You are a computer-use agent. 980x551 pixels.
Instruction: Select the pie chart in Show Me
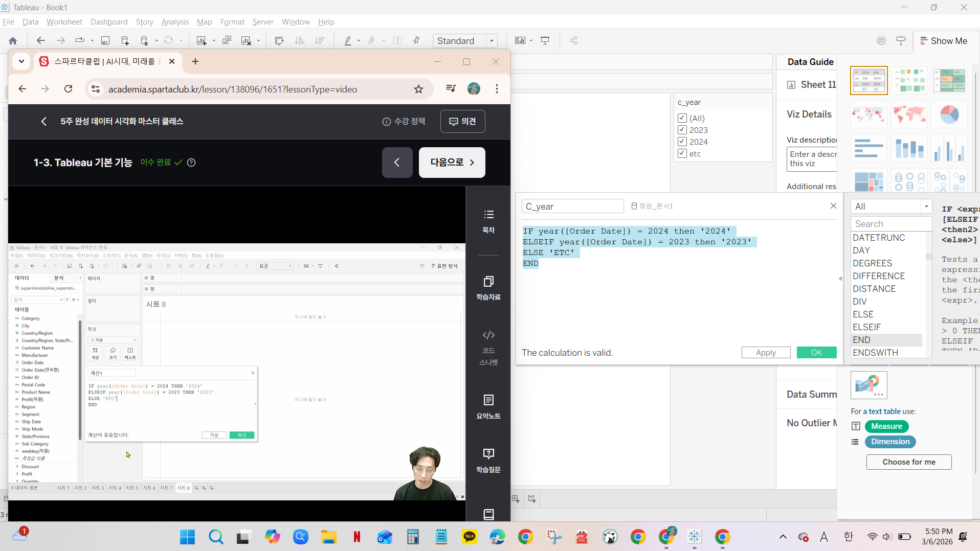coord(949,114)
